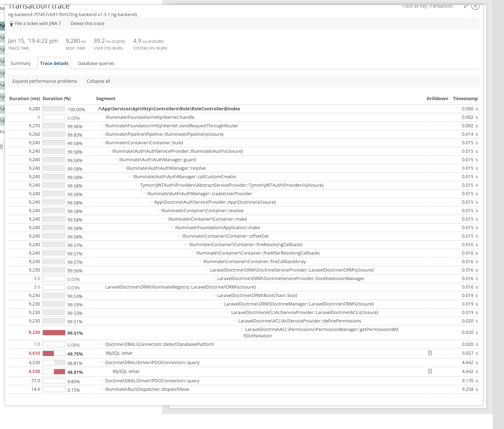Select the RoleController@index root segment row

169,109
